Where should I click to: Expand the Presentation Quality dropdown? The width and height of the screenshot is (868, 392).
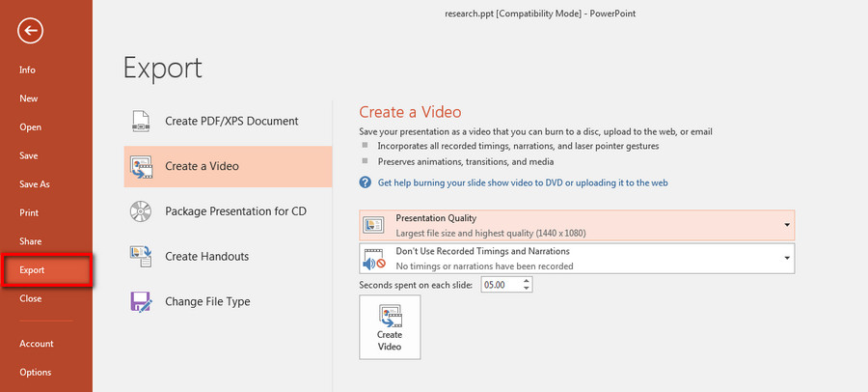point(577,225)
